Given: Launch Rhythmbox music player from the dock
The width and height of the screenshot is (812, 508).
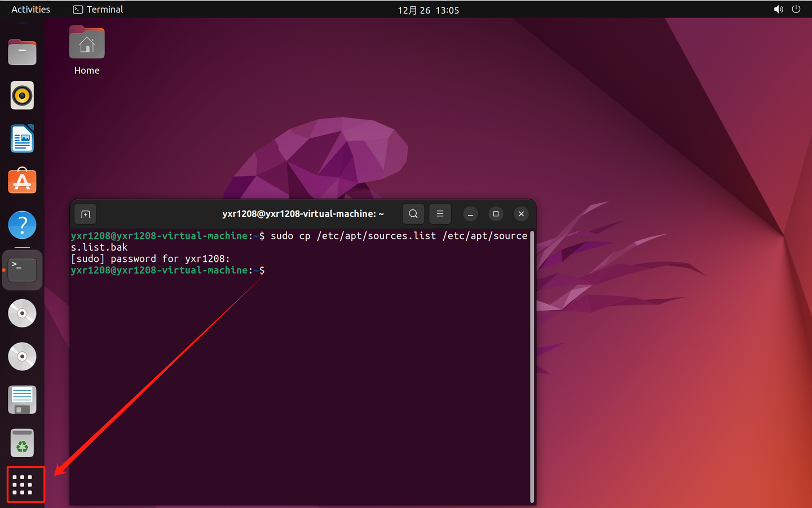Looking at the screenshot, I should click(22, 95).
